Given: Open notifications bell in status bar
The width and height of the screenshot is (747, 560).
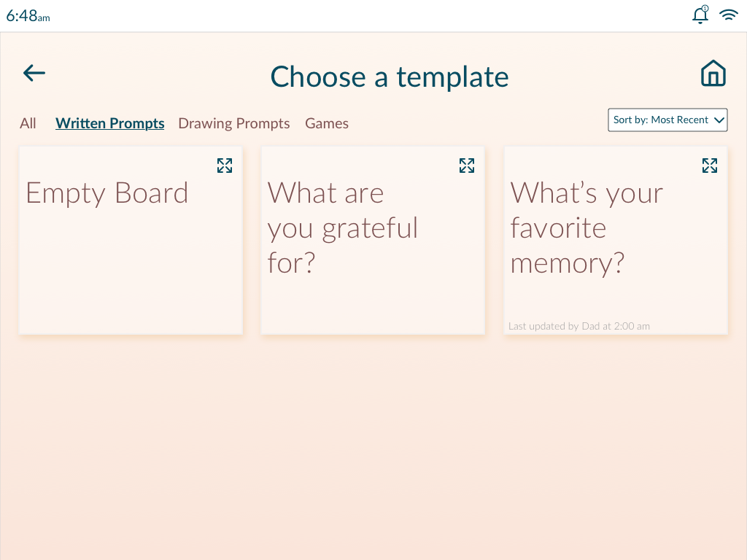Looking at the screenshot, I should (x=700, y=15).
